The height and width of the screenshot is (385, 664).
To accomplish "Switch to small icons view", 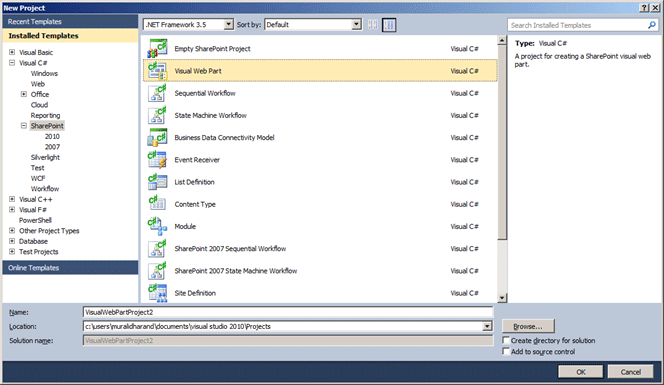I will pos(373,25).
